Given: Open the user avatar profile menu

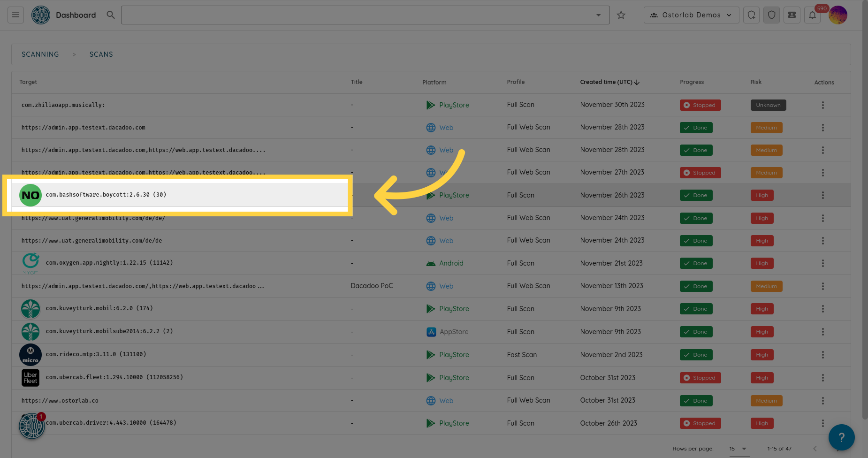Looking at the screenshot, I should (x=838, y=15).
